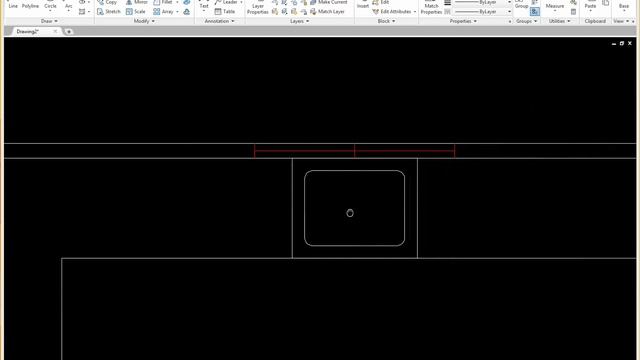Apply the Fillet tool
Viewport: 640px width, 360px height.
point(163,2)
